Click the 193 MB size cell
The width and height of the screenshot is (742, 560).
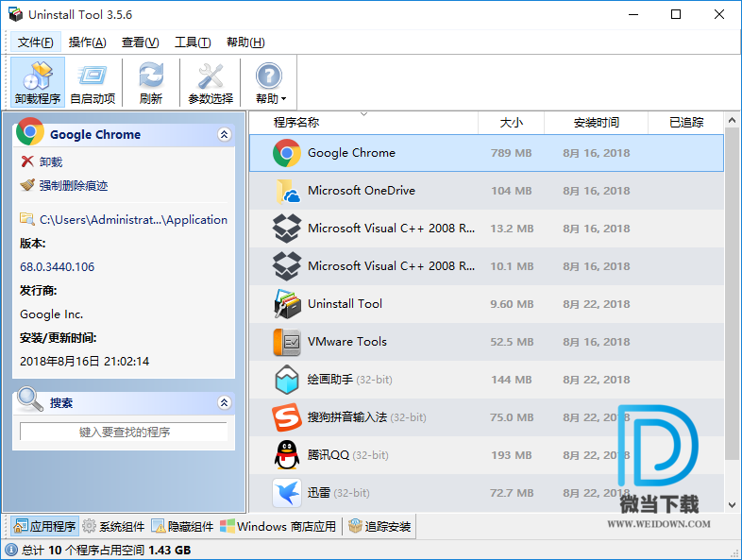point(511,455)
